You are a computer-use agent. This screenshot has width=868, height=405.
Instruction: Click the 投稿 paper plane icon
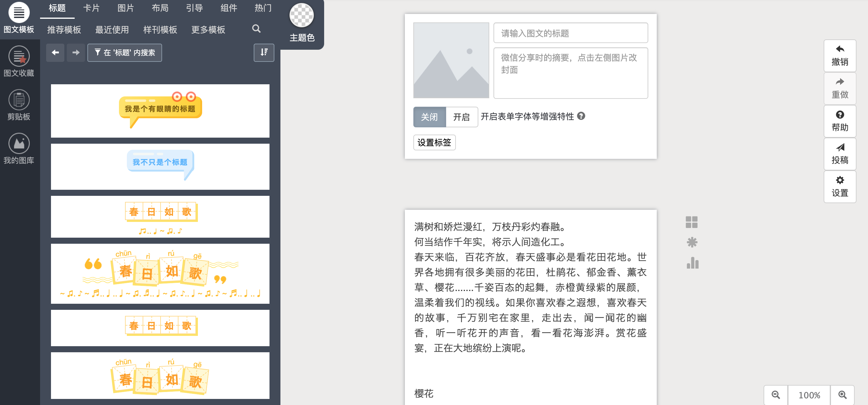pyautogui.click(x=839, y=153)
